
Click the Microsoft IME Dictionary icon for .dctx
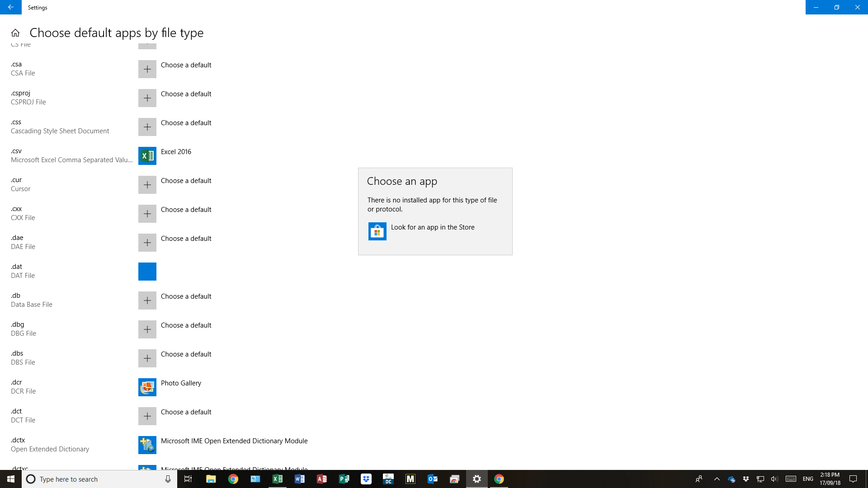click(x=147, y=445)
